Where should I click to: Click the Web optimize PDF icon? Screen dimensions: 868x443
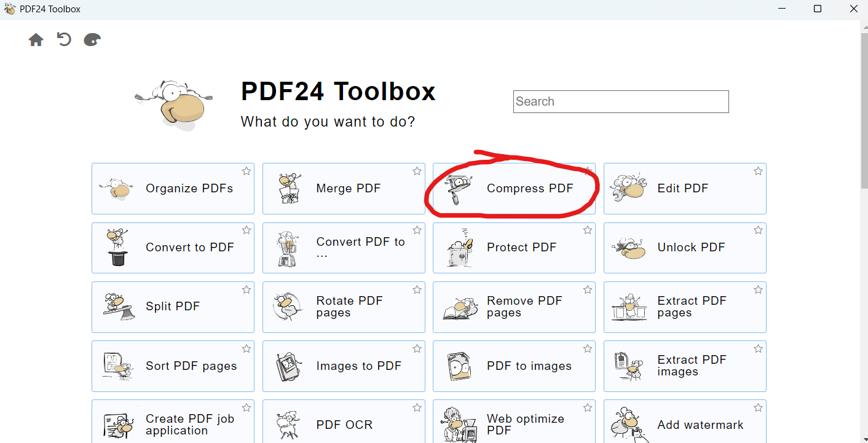460,424
